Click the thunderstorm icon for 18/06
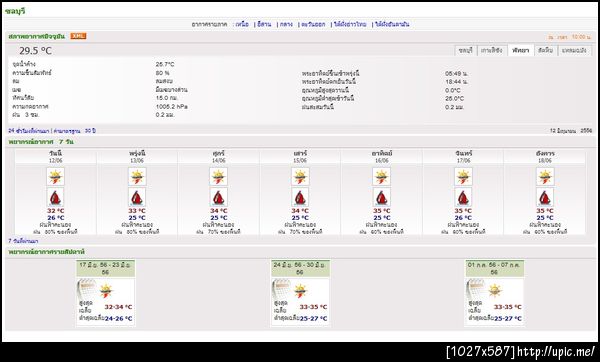 [x=545, y=176]
